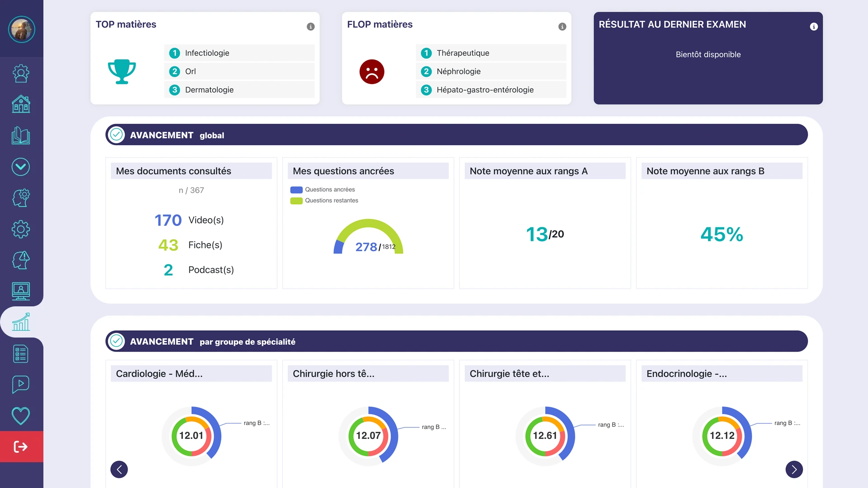Click the heart favorites sidebar icon
Screen dimensions: 868x488
pyautogui.click(x=21, y=416)
